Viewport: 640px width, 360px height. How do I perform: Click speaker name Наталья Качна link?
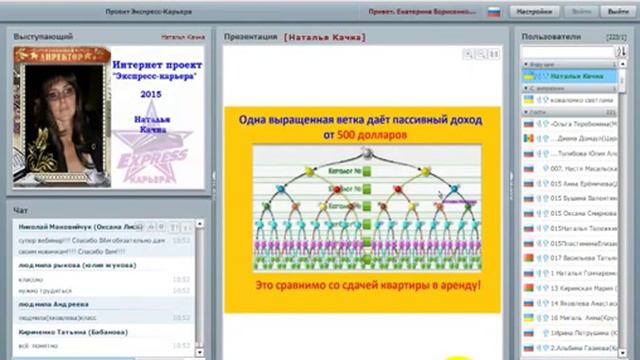[183, 37]
